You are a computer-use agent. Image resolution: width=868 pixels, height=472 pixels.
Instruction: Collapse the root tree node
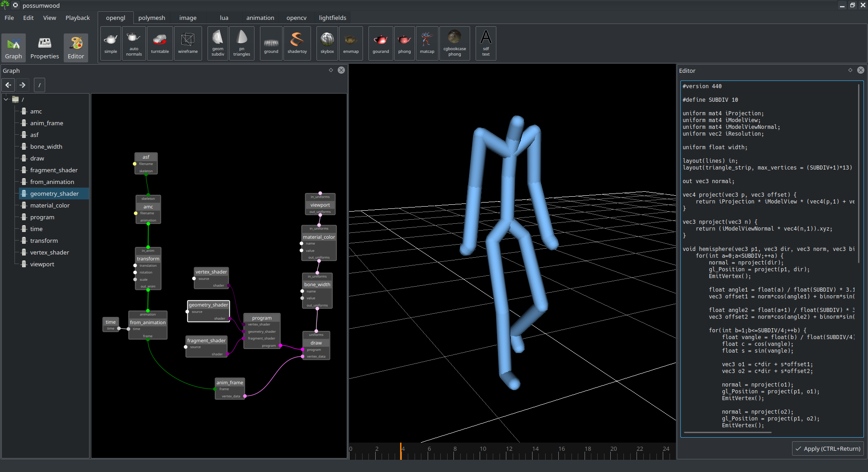pos(6,99)
